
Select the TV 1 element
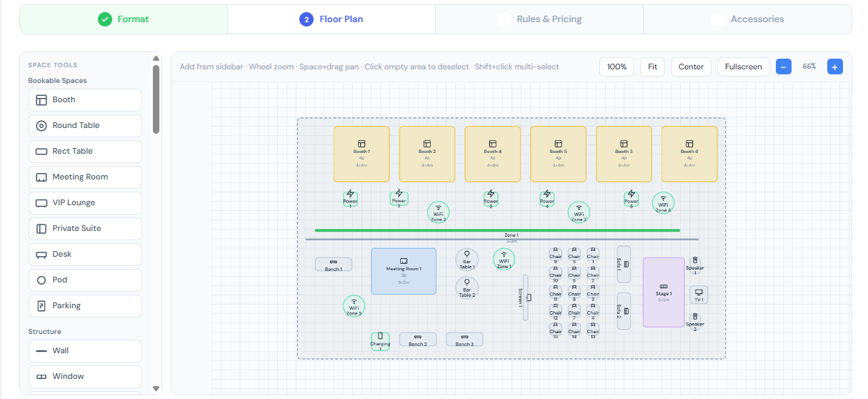pos(699,295)
